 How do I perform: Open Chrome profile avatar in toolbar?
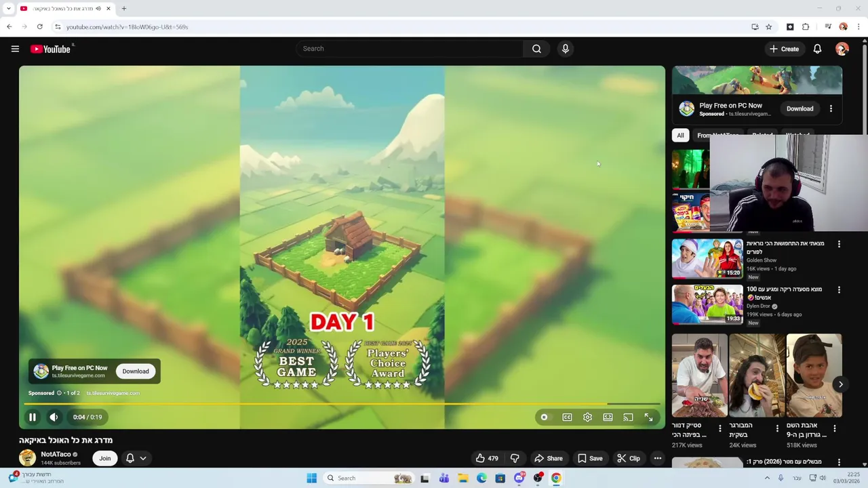pos(843,27)
